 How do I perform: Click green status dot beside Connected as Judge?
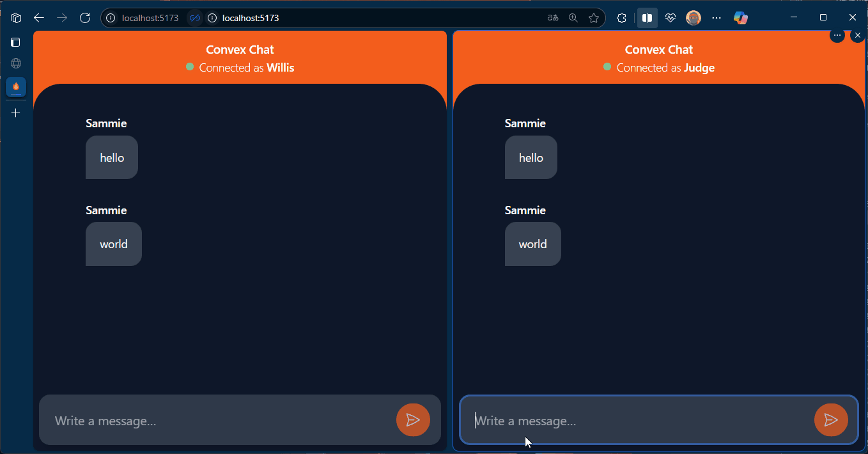pyautogui.click(x=607, y=67)
